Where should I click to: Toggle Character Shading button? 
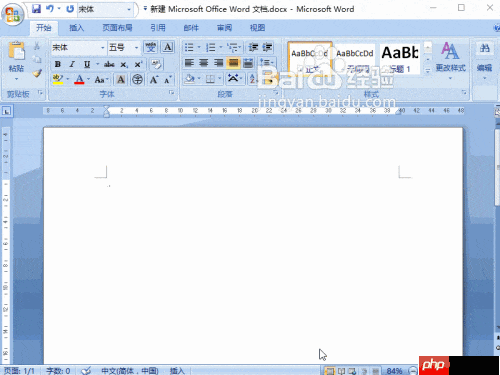click(x=121, y=80)
